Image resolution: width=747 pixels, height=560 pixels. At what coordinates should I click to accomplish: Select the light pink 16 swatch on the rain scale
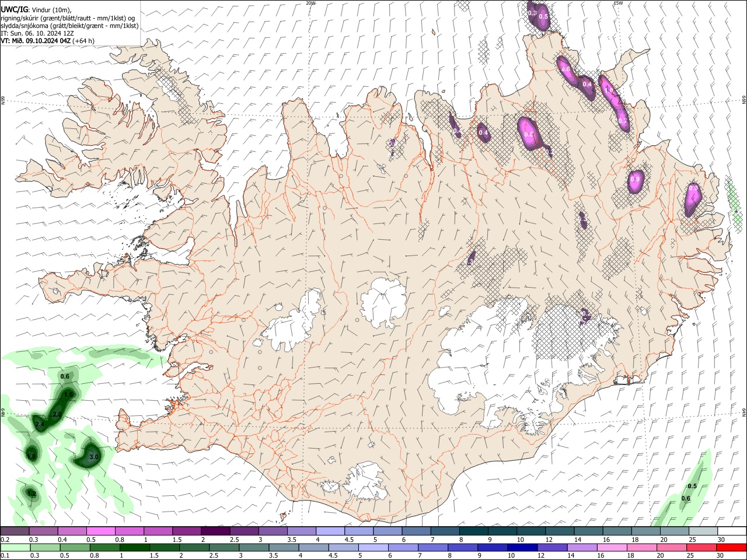coord(612,547)
